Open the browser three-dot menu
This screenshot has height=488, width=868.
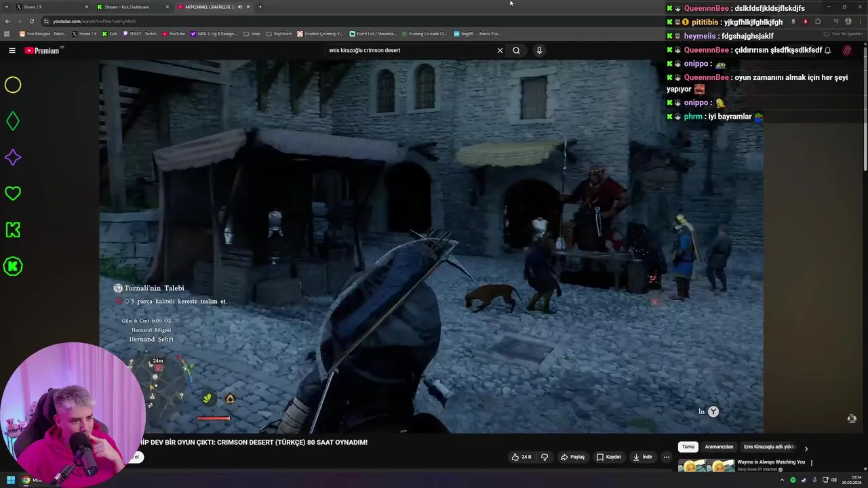click(x=860, y=21)
